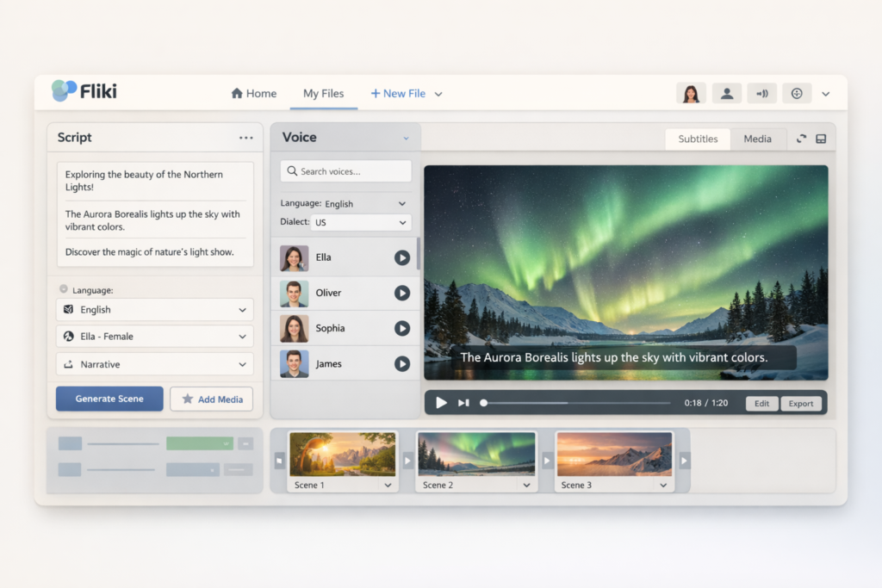Preview Oliver's voice sample

pos(401,293)
